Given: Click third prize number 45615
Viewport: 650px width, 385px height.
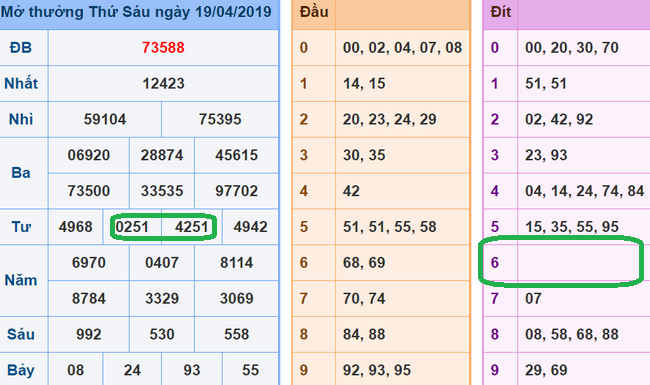Looking at the screenshot, I should [x=236, y=155].
